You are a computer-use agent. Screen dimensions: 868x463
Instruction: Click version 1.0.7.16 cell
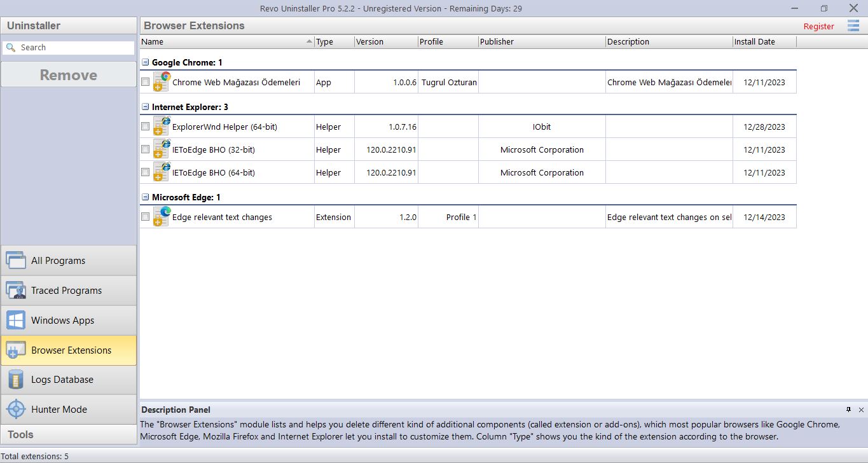coord(386,127)
